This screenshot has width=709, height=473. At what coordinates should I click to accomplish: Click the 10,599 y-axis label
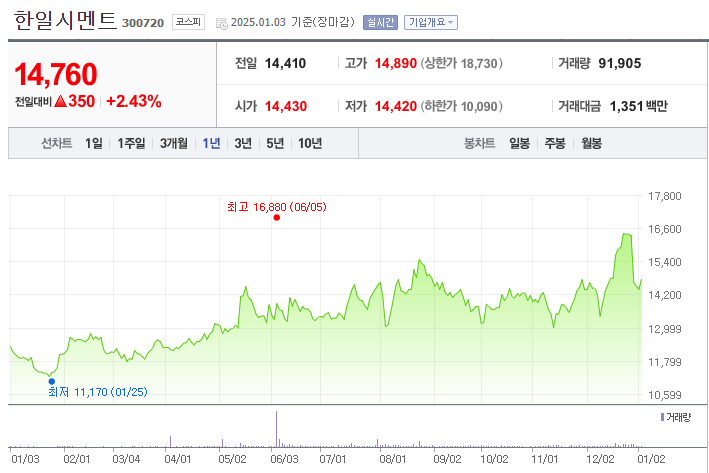click(665, 395)
